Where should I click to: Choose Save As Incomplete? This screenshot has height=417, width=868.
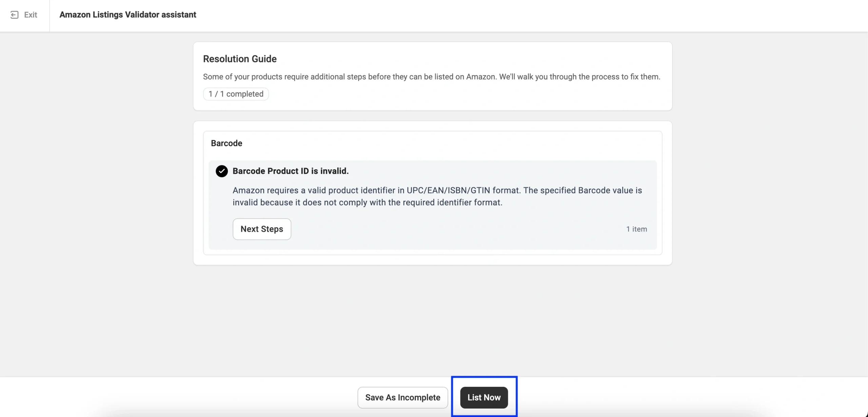click(x=402, y=397)
